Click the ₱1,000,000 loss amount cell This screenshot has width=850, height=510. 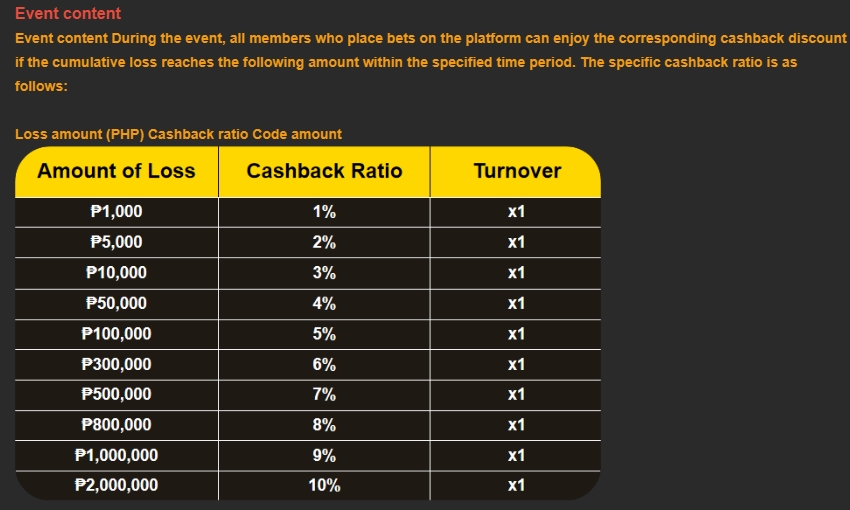point(116,456)
